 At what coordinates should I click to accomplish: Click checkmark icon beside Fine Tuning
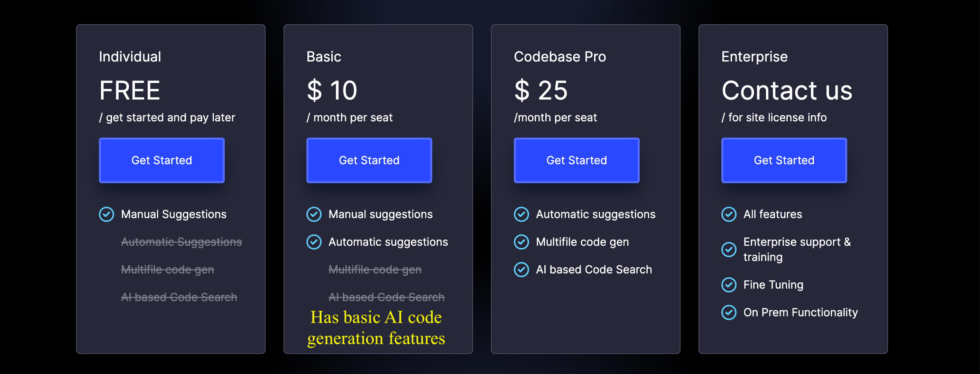[x=729, y=284]
